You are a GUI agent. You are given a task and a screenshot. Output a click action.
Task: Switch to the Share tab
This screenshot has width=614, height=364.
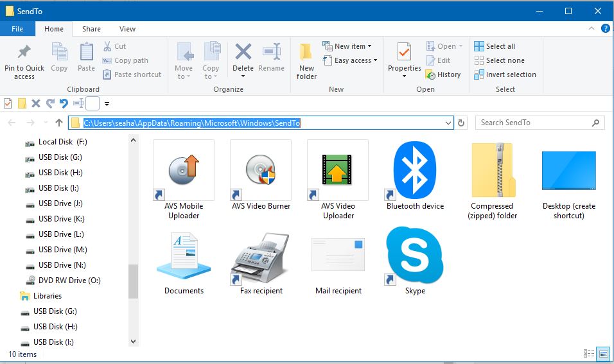point(91,29)
